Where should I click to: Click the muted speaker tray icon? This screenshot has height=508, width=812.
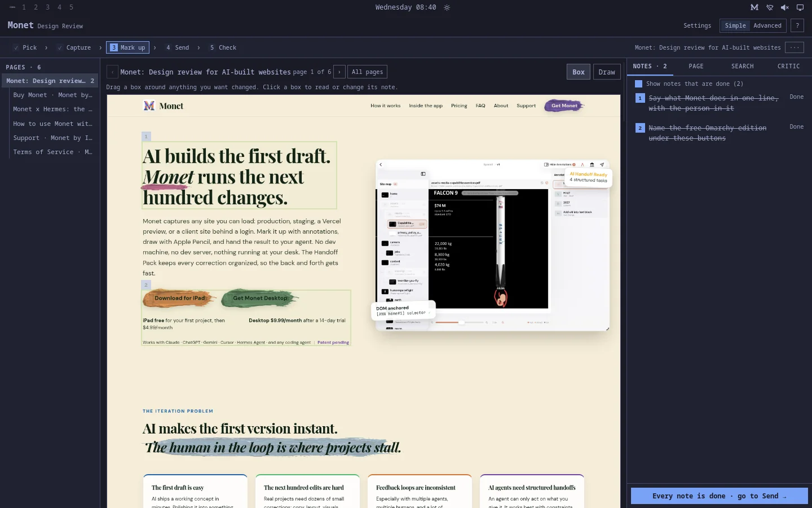coord(784,7)
